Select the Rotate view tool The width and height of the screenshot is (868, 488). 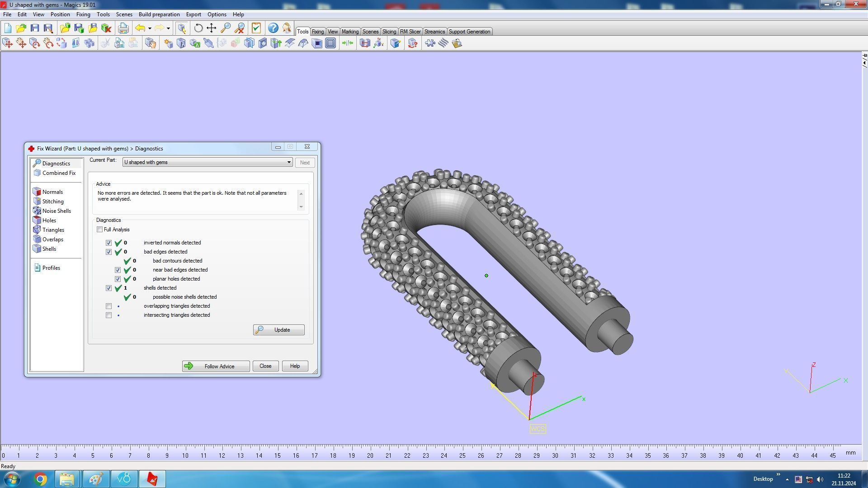[x=198, y=28]
